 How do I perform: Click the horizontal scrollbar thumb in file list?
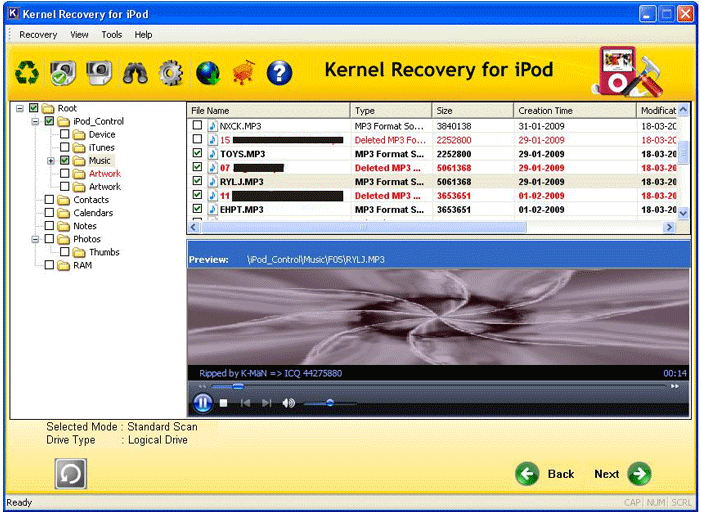click(363, 227)
